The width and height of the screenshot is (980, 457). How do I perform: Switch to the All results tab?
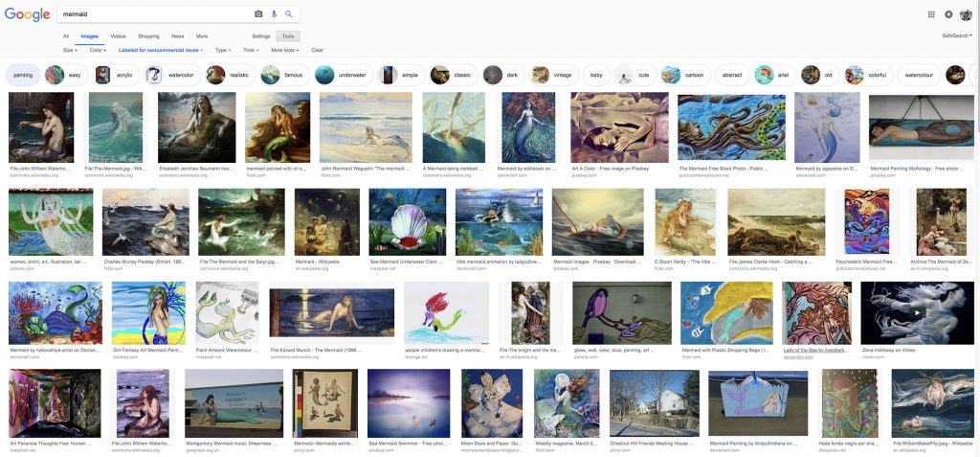[66, 36]
